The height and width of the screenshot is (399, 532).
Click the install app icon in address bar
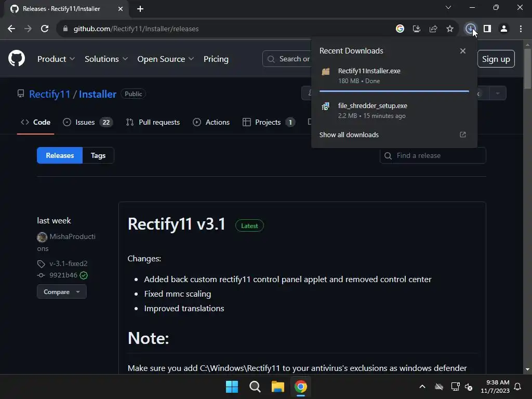coord(417,29)
